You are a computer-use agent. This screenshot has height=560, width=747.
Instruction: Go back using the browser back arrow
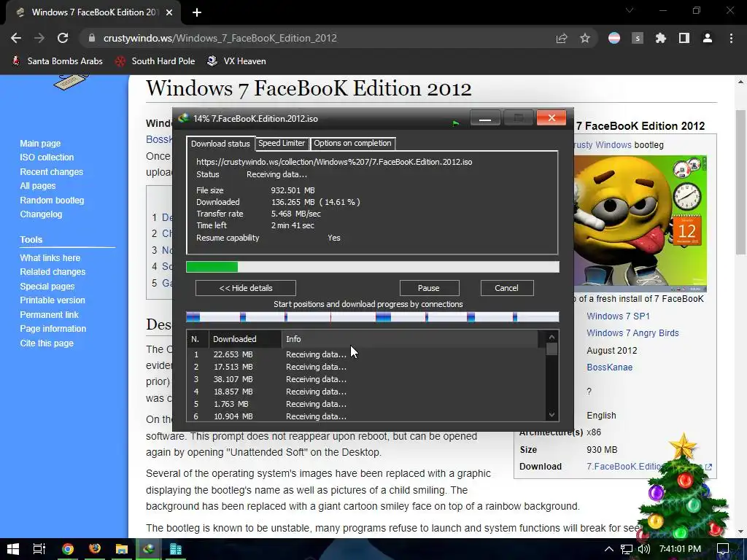[x=16, y=38]
